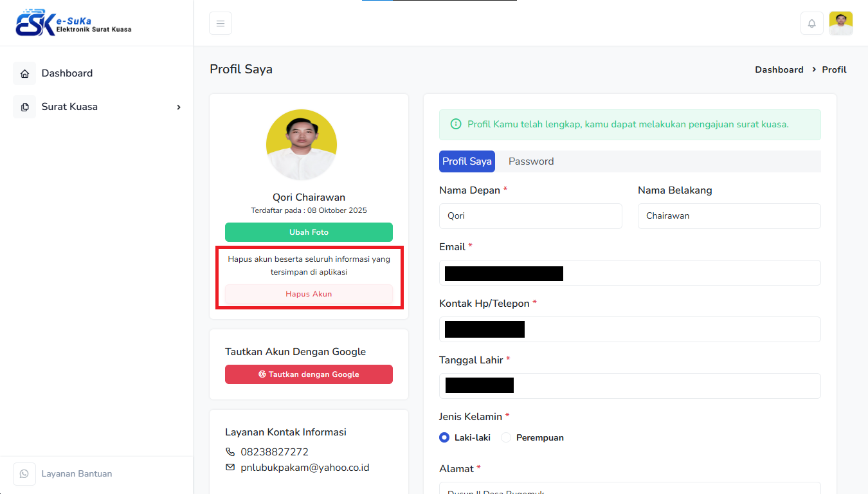The width and height of the screenshot is (868, 494).
Task: Click the Dashboard home icon
Action: click(x=24, y=73)
